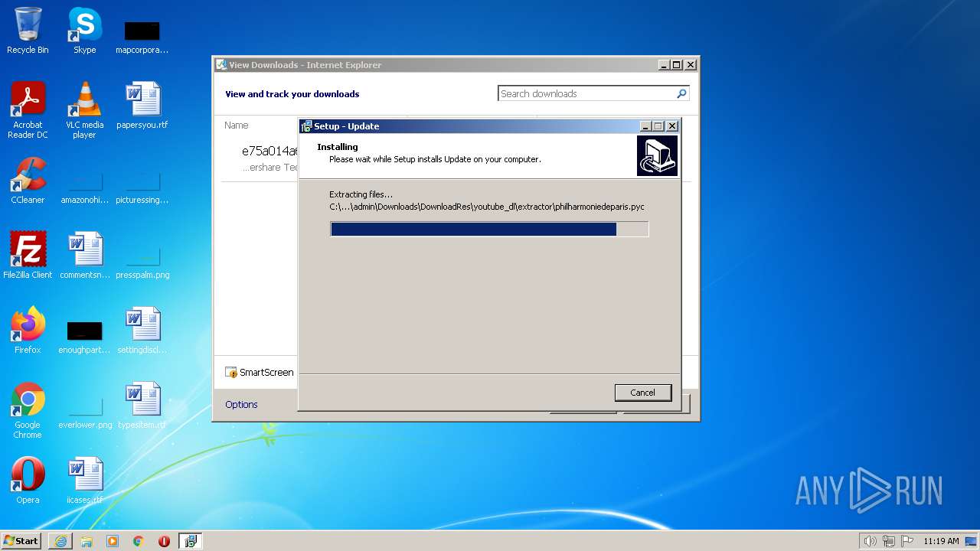Open FileZilla Client shortcut

(28, 256)
